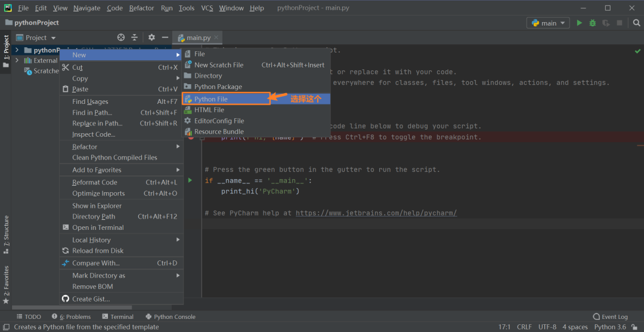Expand Add to Favorites submenu
This screenshot has width=644, height=332.
pyautogui.click(x=121, y=170)
